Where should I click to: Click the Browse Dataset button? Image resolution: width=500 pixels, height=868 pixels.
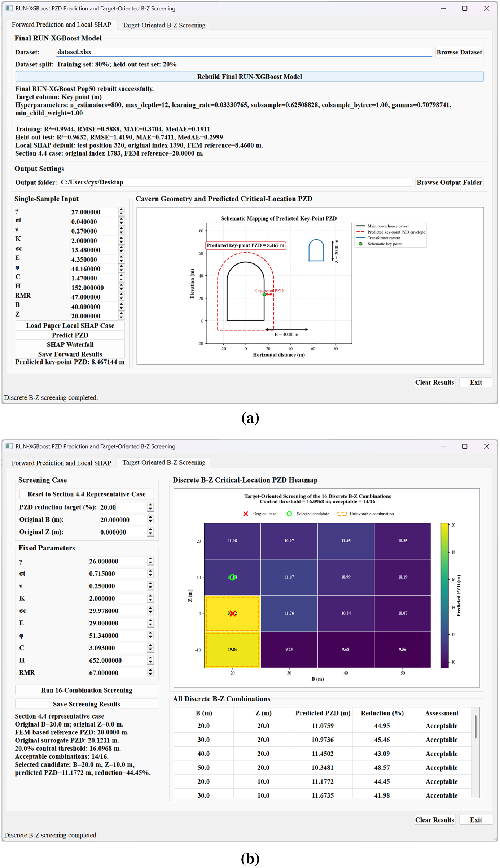459,52
